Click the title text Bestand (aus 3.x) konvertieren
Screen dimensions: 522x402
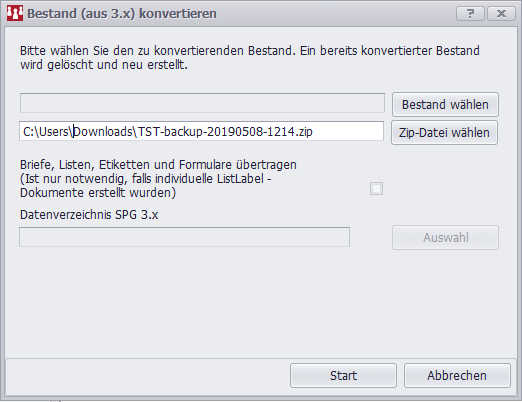point(122,14)
